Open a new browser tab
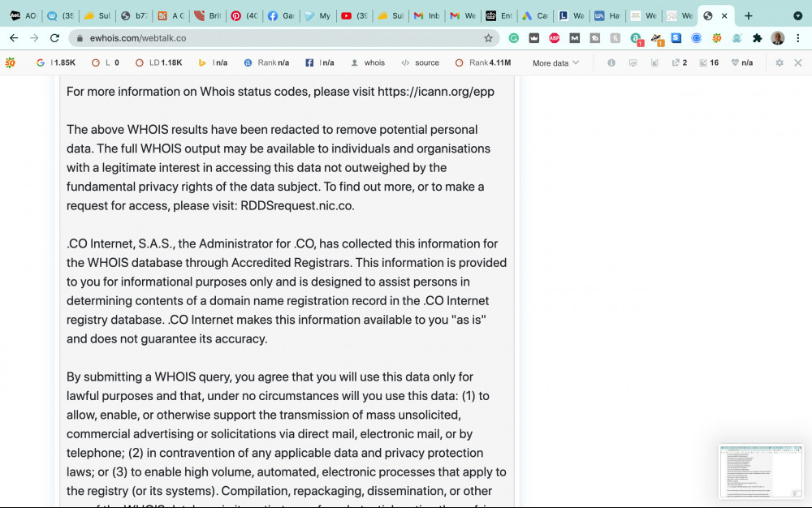The width and height of the screenshot is (812, 508). coord(749,16)
